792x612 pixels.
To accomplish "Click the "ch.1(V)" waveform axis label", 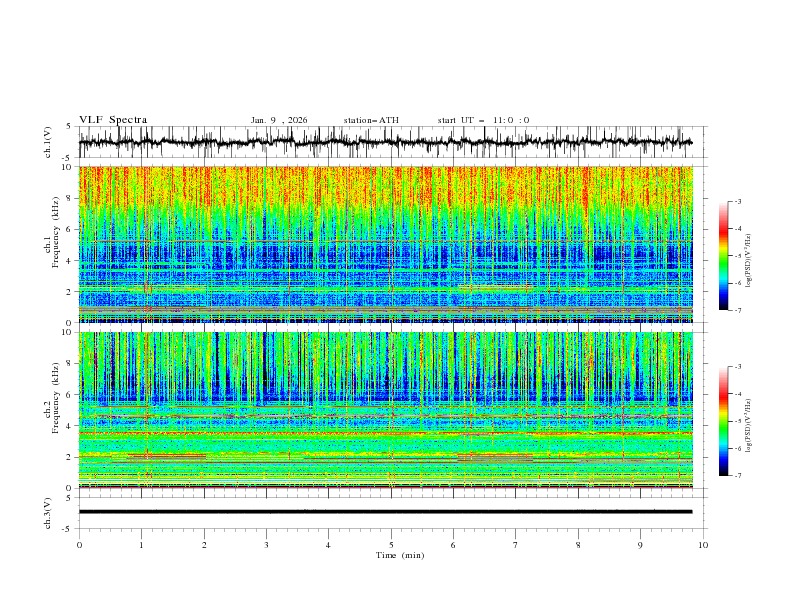I will pyautogui.click(x=48, y=142).
